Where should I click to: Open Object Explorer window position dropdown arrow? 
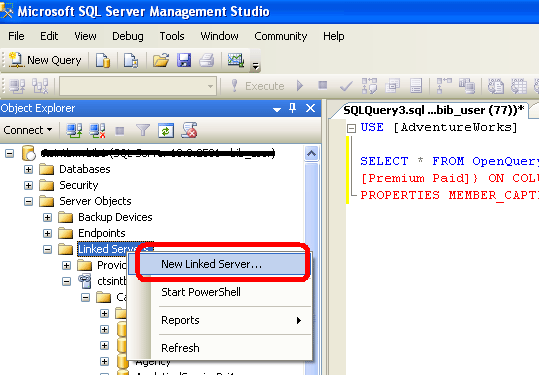click(277, 110)
